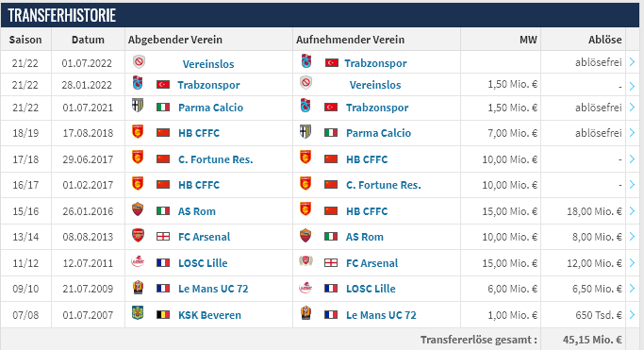Click AS Rom crest in 15/16 row
This screenshot has width=644, height=350.
(x=138, y=209)
